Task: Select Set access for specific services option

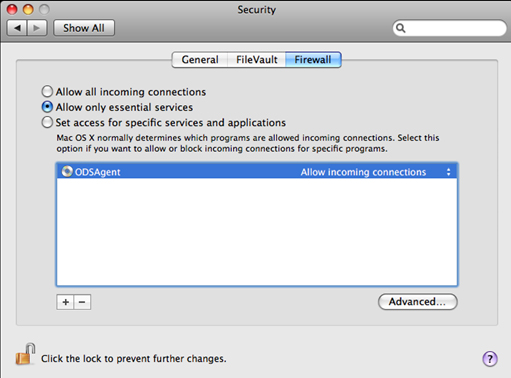Action: [47, 122]
